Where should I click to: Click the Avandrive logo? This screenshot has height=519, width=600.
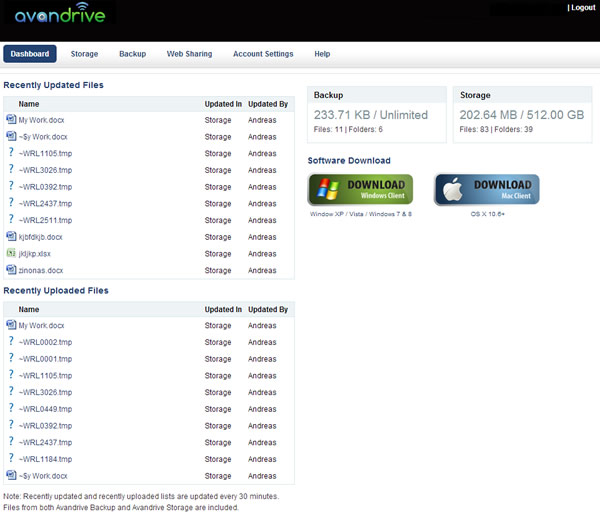60,13
